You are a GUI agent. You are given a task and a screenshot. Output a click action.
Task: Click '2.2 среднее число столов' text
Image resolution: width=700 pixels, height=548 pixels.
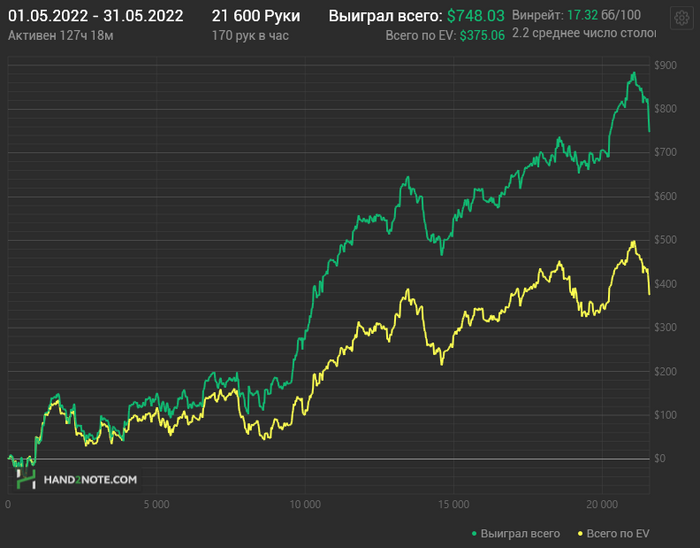point(584,33)
